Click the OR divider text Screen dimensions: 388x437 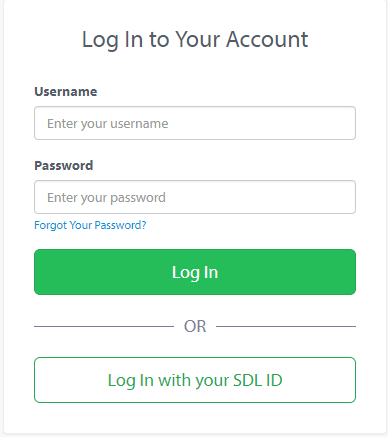click(195, 326)
